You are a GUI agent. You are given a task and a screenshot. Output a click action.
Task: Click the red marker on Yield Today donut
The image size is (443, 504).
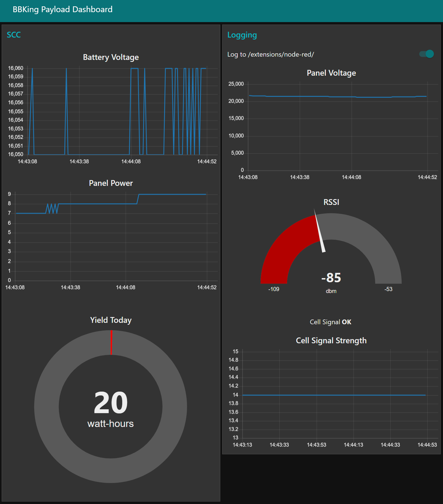click(x=111, y=342)
